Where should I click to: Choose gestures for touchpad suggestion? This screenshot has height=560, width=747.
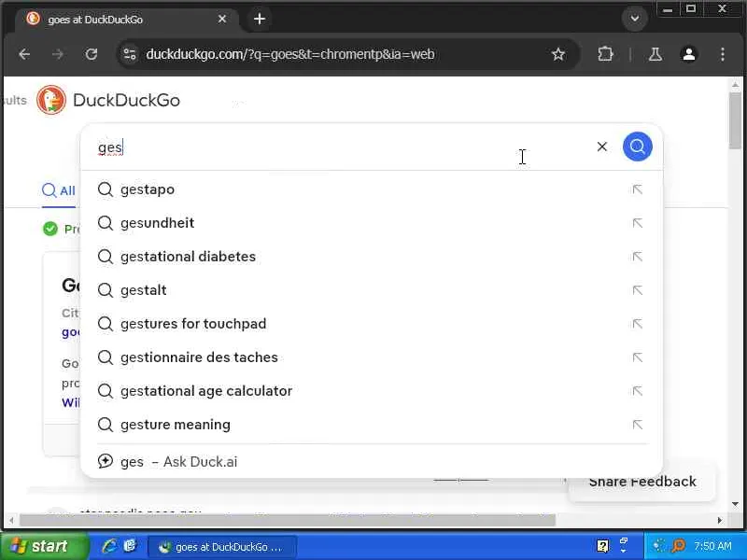pos(372,324)
